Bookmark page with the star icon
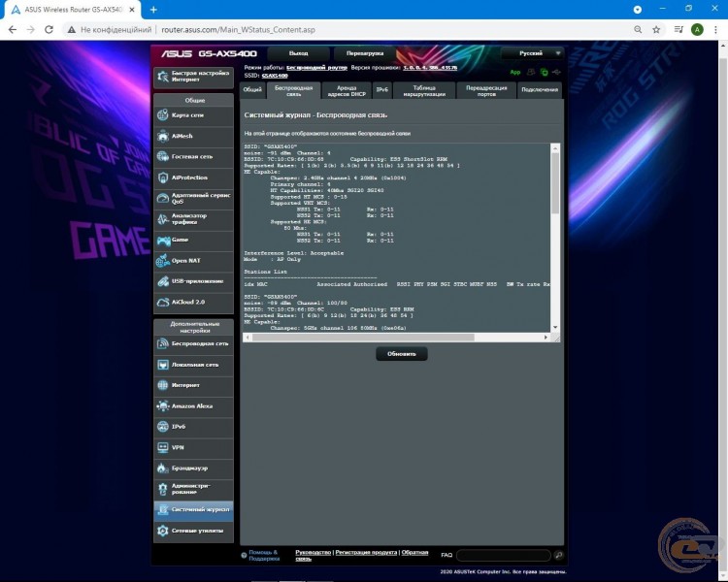The image size is (728, 582). (x=656, y=30)
